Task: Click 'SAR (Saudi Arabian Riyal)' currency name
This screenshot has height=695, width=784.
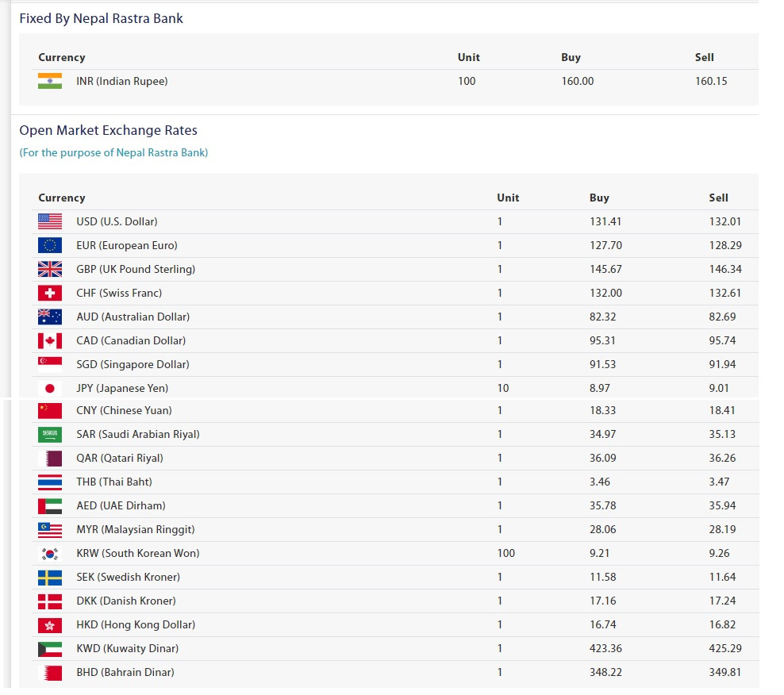Action: click(138, 435)
